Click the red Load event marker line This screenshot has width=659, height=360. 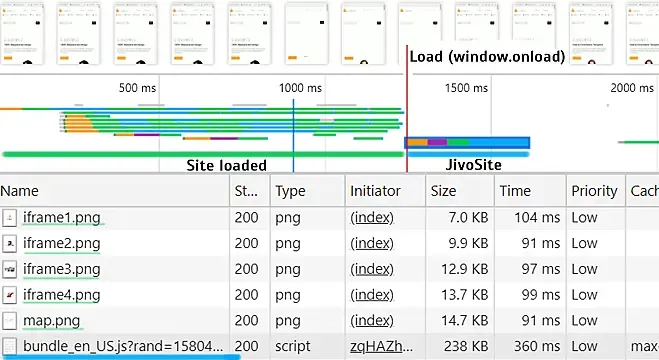pyautogui.click(x=407, y=108)
